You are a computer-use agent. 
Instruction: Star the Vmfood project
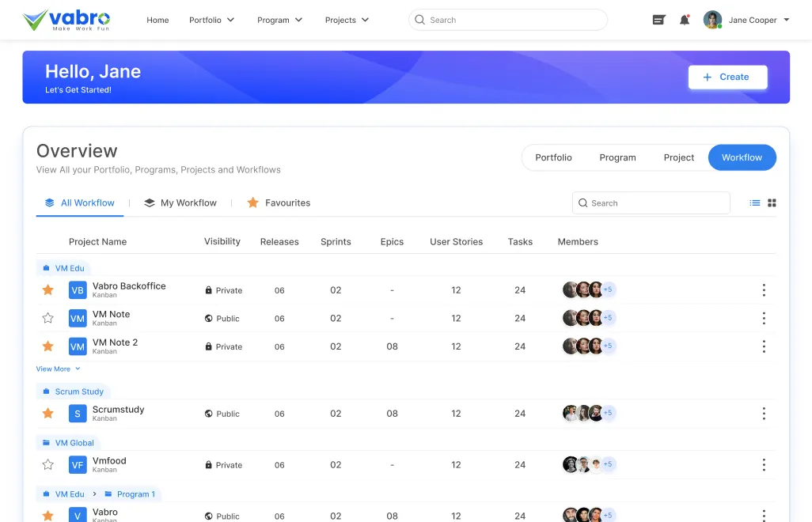coord(47,465)
